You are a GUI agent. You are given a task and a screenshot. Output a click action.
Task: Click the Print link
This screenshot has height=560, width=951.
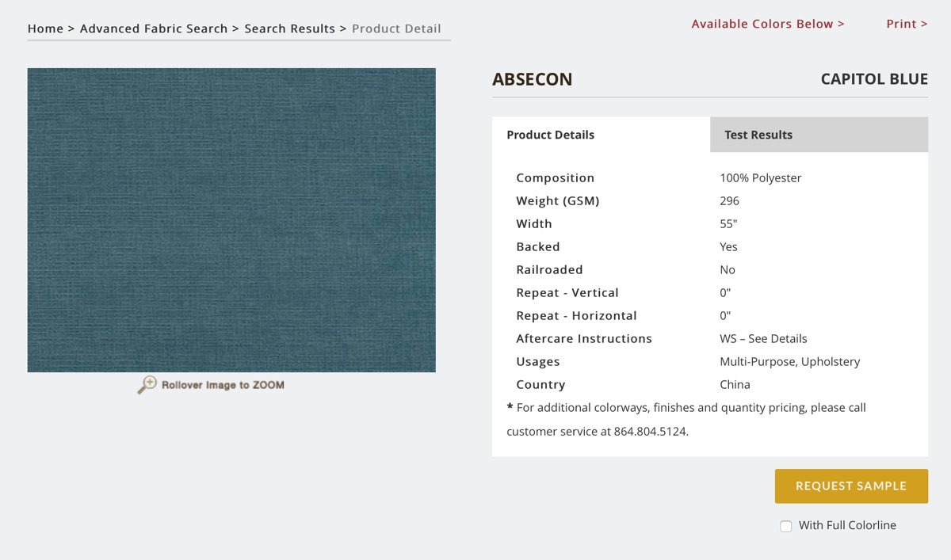pos(907,24)
